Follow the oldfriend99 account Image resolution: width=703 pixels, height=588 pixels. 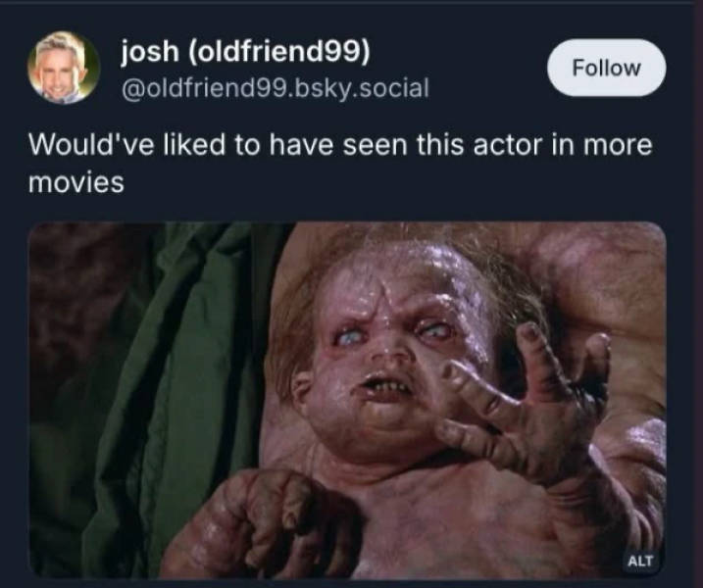coord(606,68)
